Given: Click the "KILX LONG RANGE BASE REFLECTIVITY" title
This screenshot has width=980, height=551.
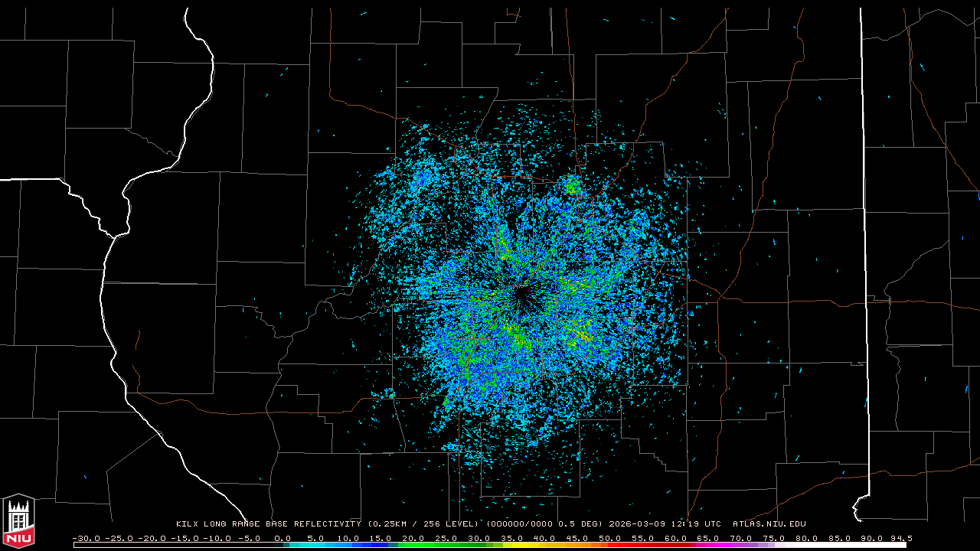Looking at the screenshot, I should coord(269,524).
